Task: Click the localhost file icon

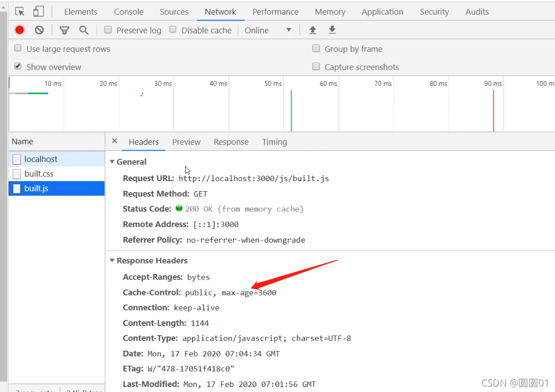Action: [17, 159]
